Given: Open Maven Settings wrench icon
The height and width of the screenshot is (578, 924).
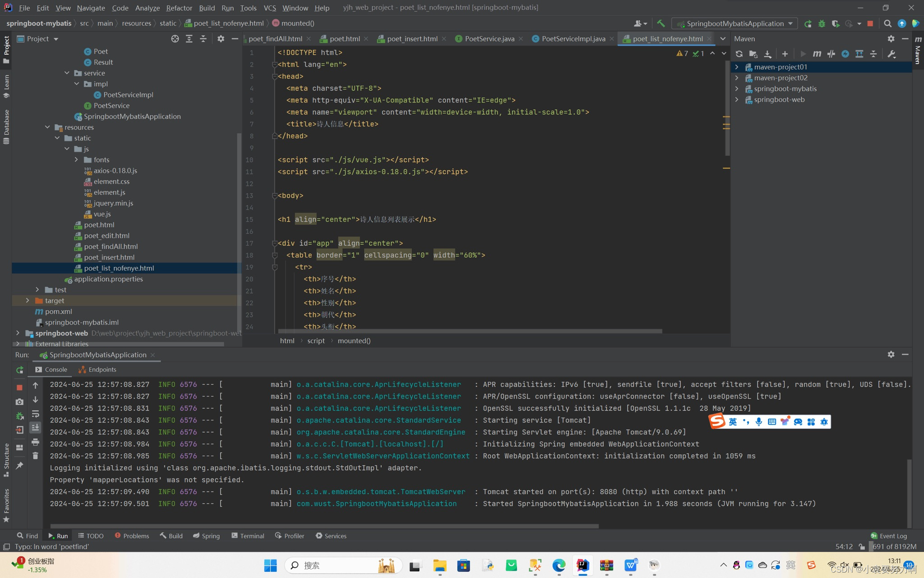Looking at the screenshot, I should 891,54.
